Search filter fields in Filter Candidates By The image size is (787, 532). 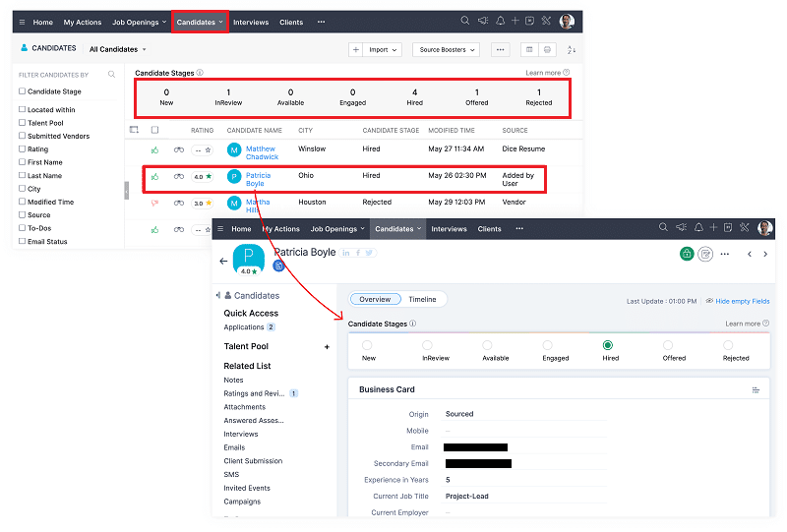coord(111,75)
